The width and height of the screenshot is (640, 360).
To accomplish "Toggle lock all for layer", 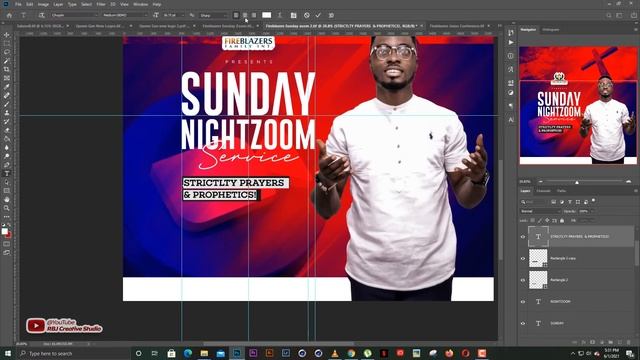I will pos(562,220).
